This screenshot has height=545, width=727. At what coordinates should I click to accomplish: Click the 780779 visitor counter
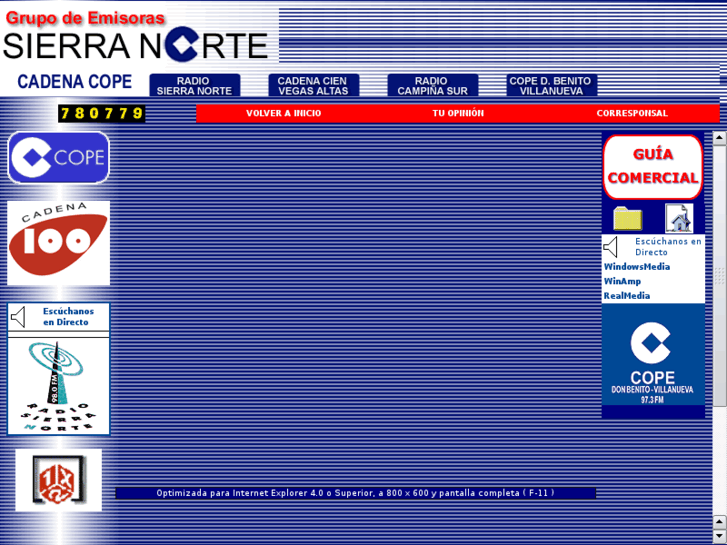pos(102,114)
